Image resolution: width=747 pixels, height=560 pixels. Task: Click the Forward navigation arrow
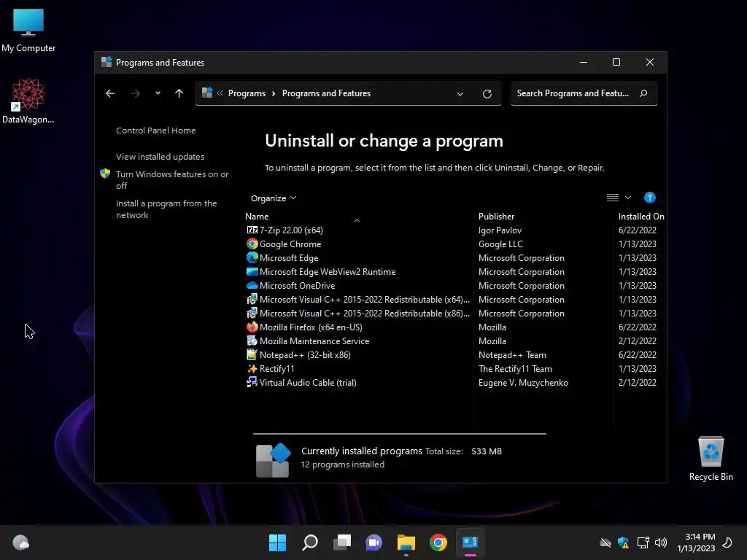pyautogui.click(x=136, y=93)
